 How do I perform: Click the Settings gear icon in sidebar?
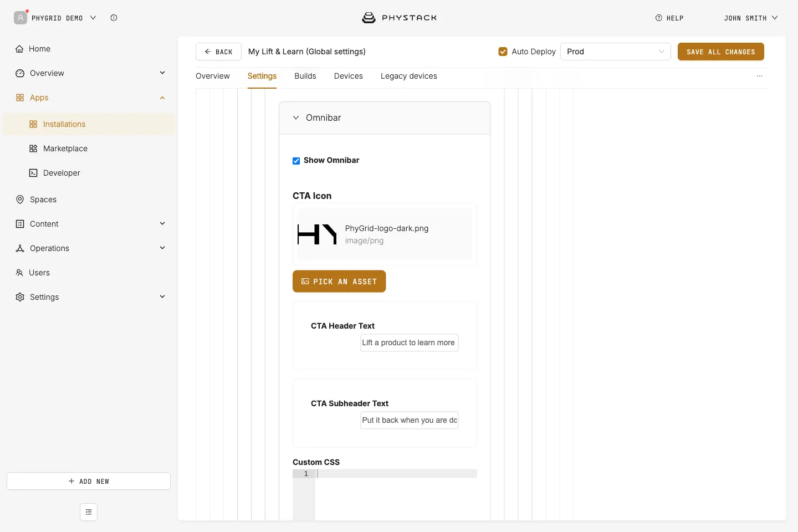(20, 297)
